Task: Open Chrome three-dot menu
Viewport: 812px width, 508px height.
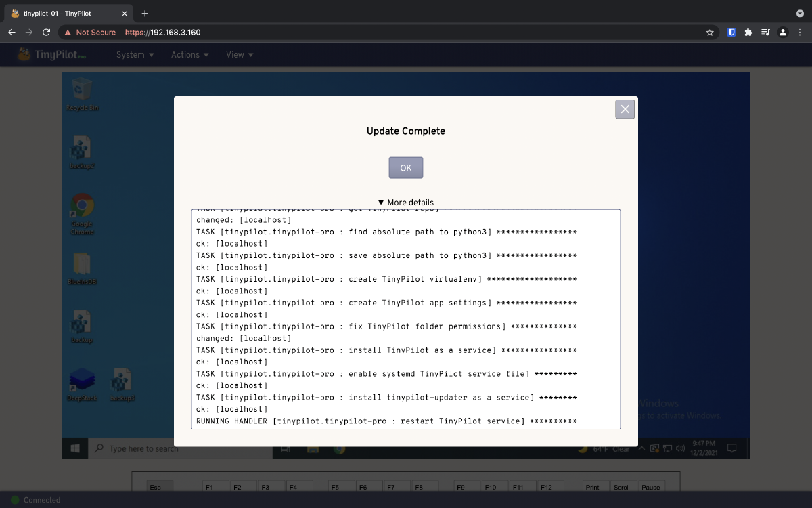Action: click(800, 32)
